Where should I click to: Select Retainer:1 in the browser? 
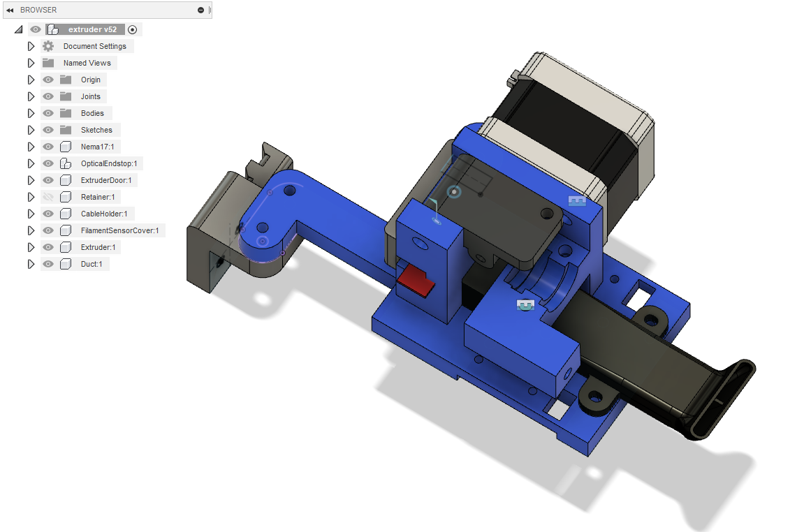(x=98, y=197)
